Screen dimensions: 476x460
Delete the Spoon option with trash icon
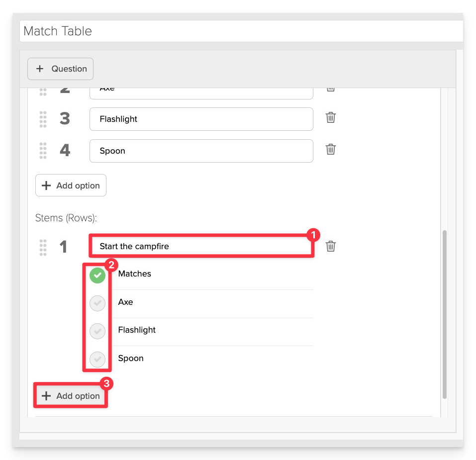click(x=331, y=149)
